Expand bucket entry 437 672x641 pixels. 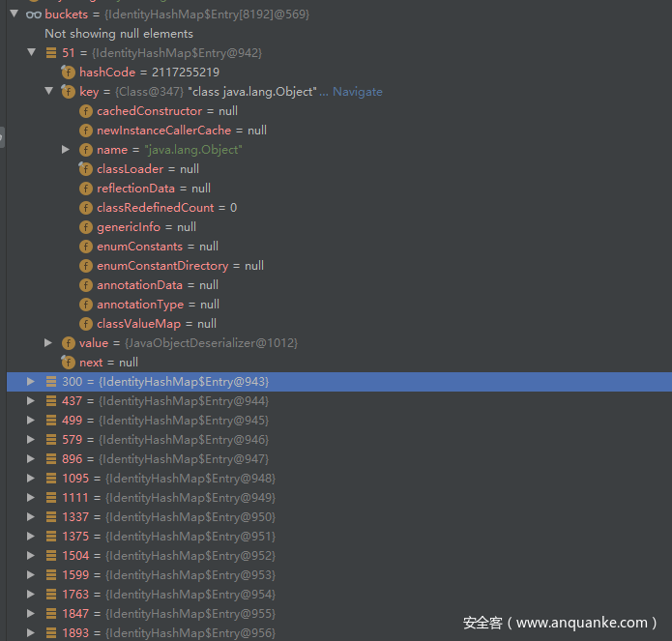(31, 401)
